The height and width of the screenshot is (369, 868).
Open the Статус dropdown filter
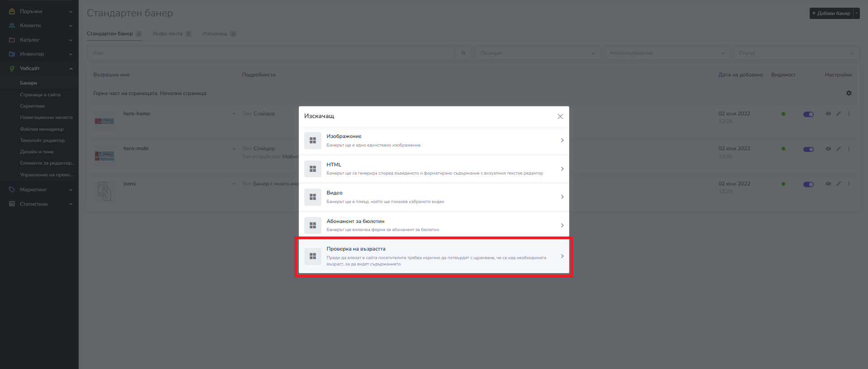tap(796, 53)
